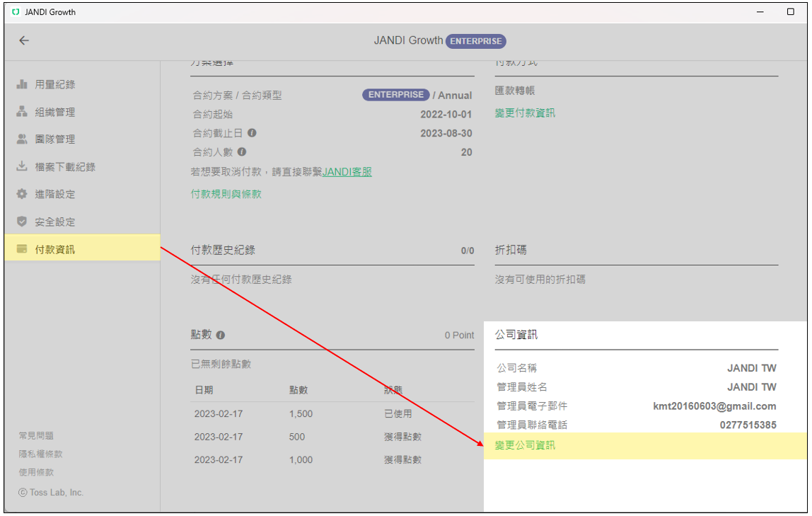Click email kmt20160603@gmail.com

tap(714, 406)
